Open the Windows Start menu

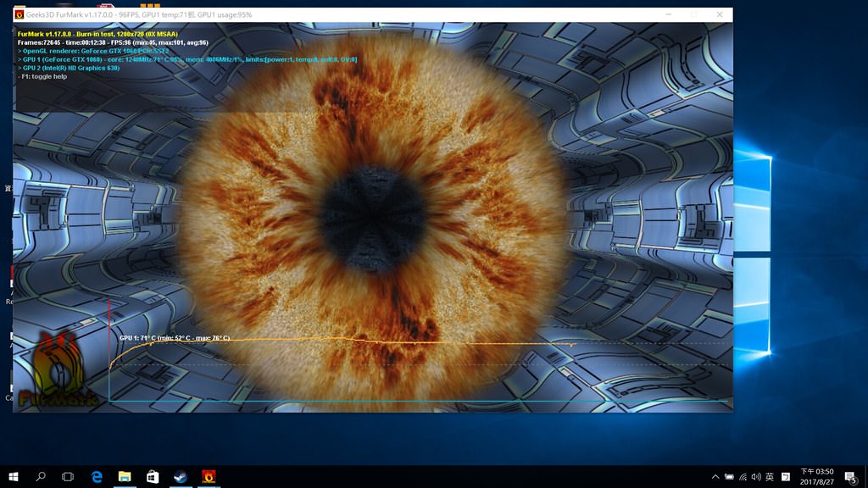14,476
